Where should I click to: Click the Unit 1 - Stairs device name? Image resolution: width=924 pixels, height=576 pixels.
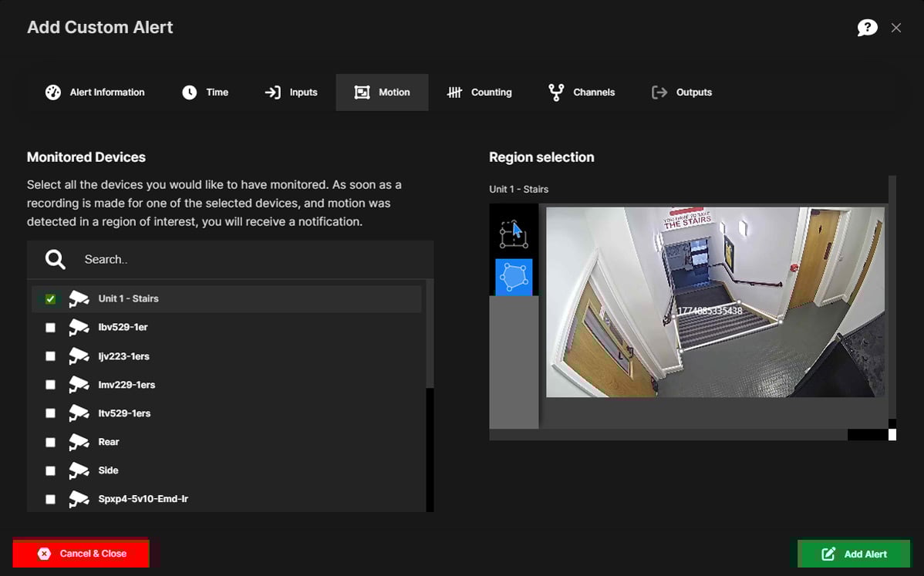[x=129, y=298]
